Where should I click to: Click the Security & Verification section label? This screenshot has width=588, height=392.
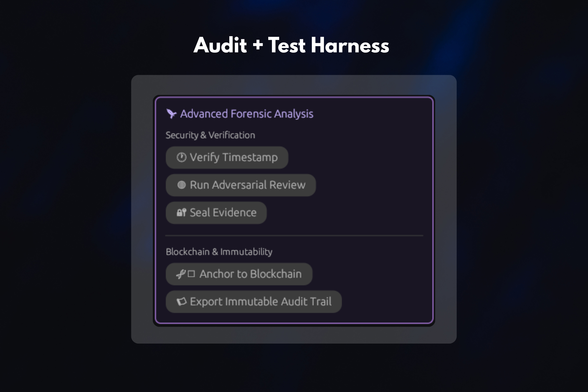(x=210, y=135)
